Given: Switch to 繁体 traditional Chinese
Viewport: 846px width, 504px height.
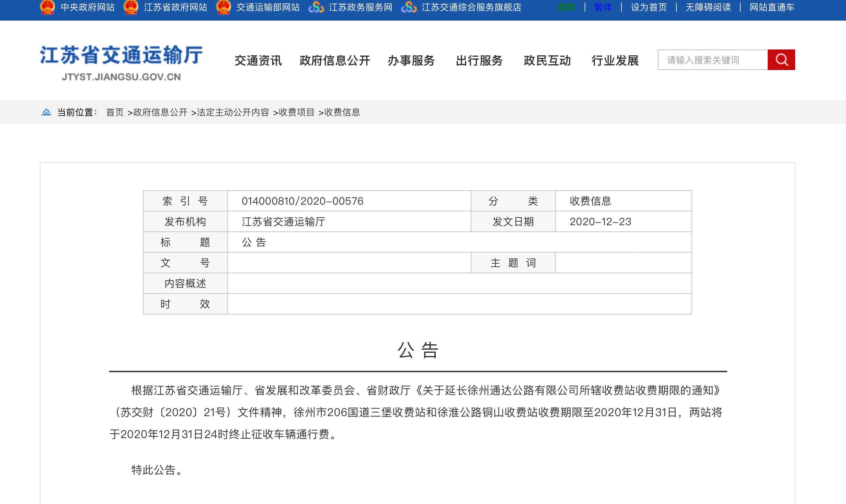Looking at the screenshot, I should pyautogui.click(x=603, y=7).
